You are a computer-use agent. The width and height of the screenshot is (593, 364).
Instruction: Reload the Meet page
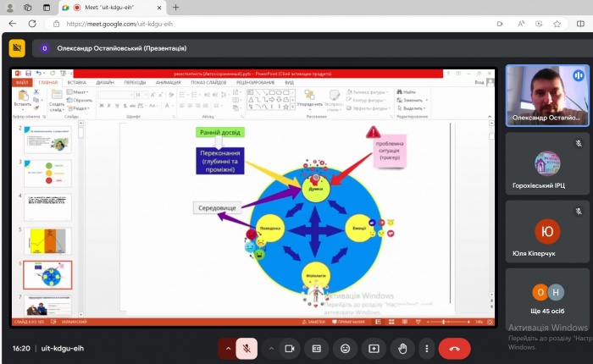click(48, 24)
